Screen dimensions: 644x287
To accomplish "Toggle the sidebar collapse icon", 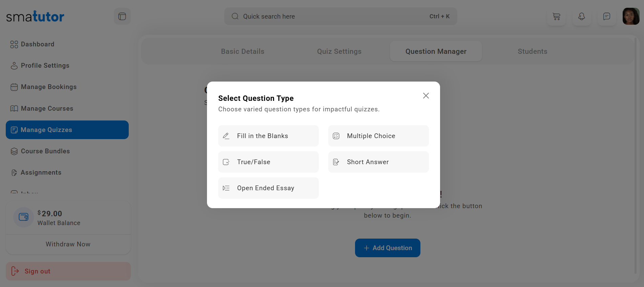I will pyautogui.click(x=122, y=16).
